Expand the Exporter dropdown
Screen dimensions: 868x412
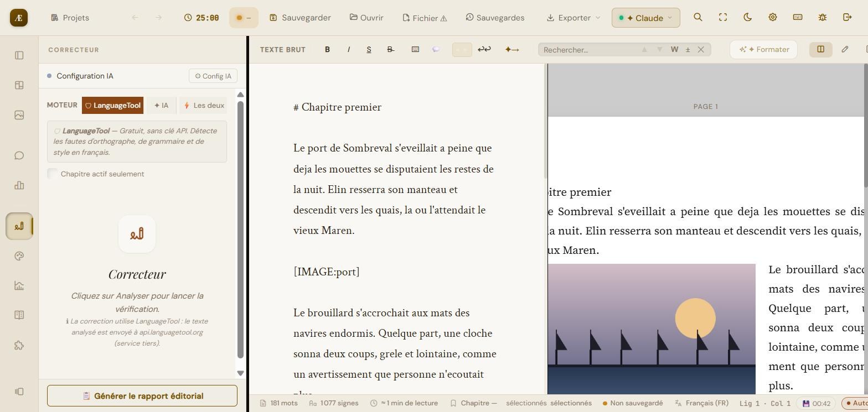click(x=573, y=18)
